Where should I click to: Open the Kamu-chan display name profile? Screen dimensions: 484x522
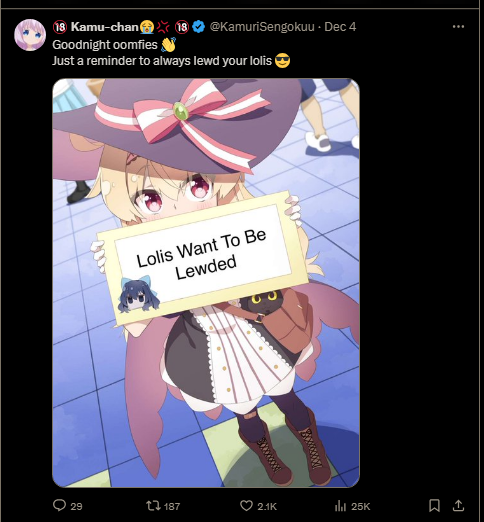click(x=105, y=27)
